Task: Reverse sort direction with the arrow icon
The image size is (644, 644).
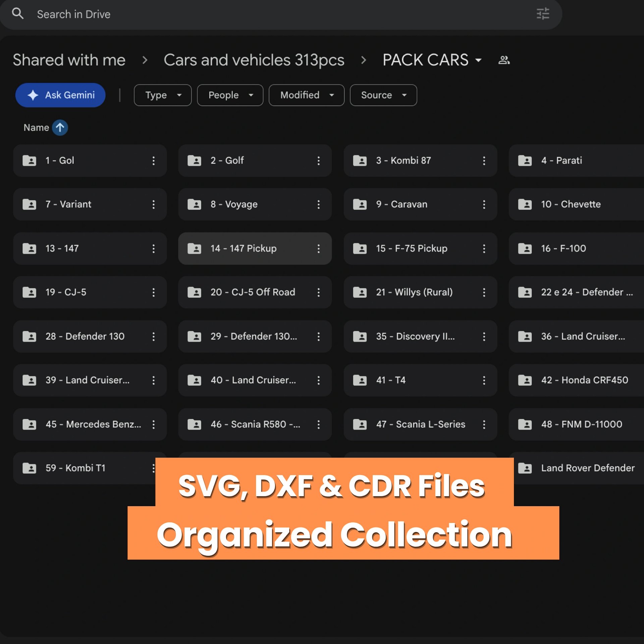Action: coord(60,127)
